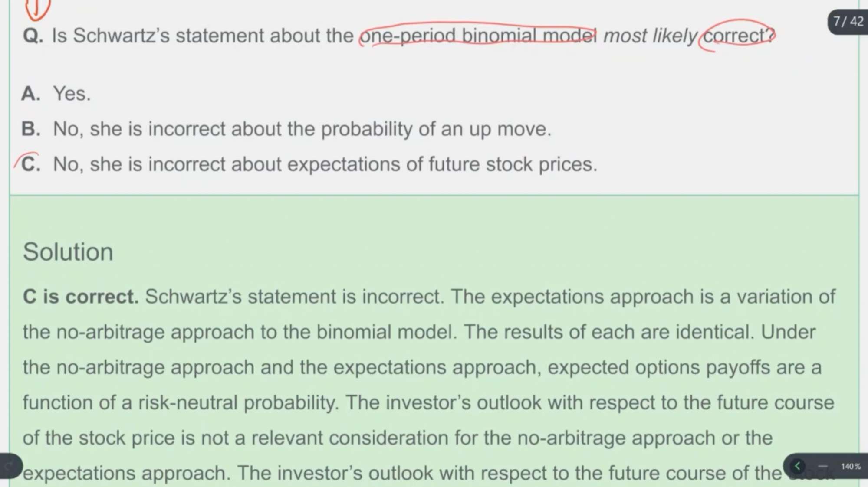Click the horizontal divider above the solution panel
This screenshot has width=868, height=487.
pyautogui.click(x=434, y=195)
